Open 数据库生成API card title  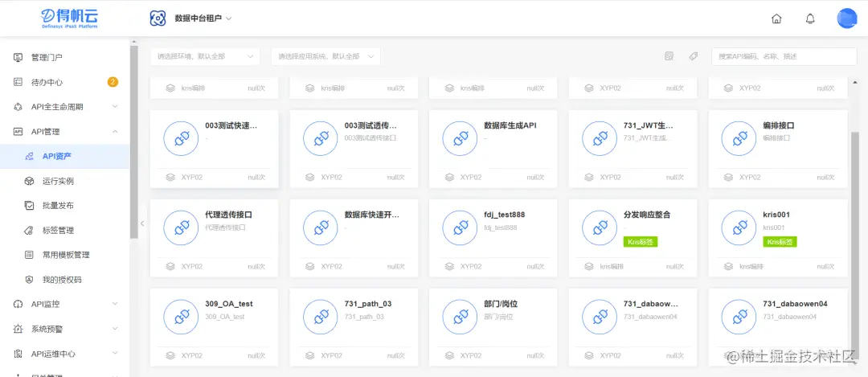pyautogui.click(x=510, y=125)
